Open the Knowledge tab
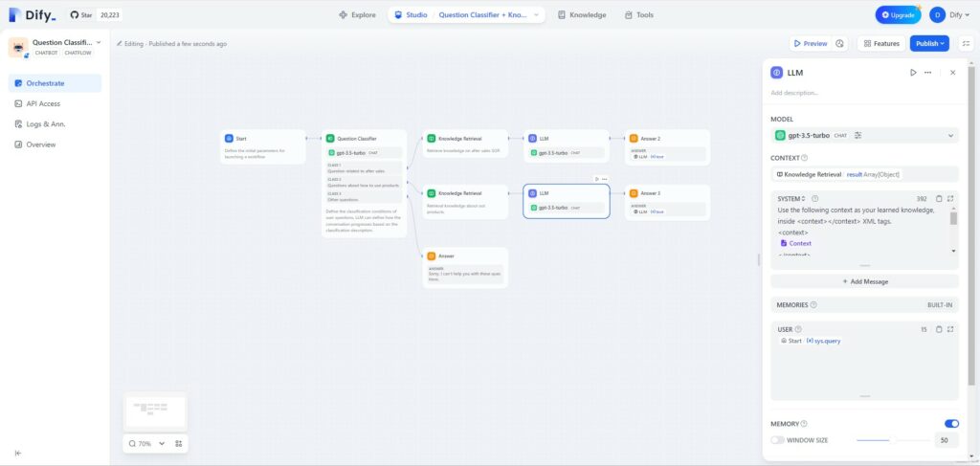The height and width of the screenshot is (466, 980). tap(582, 15)
